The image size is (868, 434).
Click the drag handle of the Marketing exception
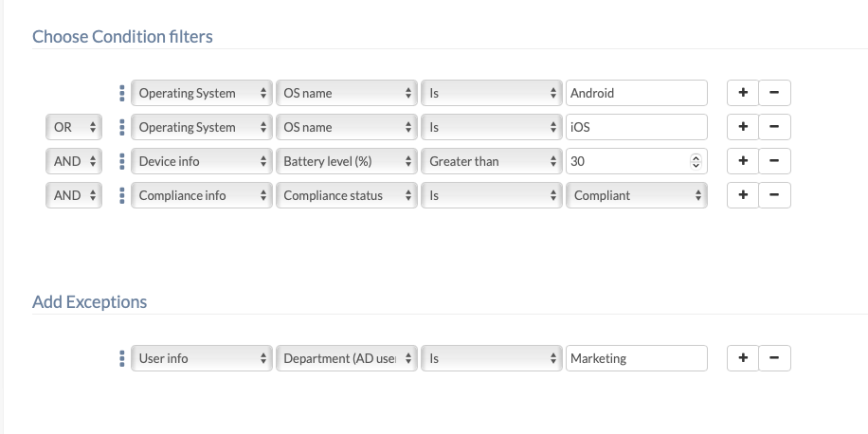click(122, 358)
